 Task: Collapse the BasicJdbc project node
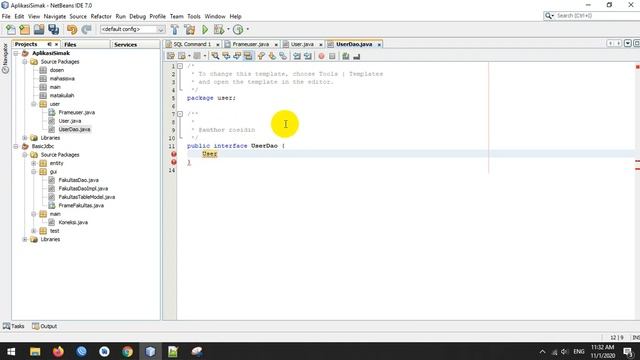16,146
